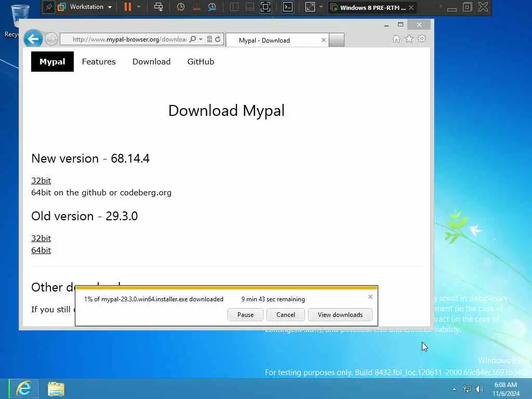
Task: Open the address bar autocomplete dropdown arrow
Action: tap(201, 39)
